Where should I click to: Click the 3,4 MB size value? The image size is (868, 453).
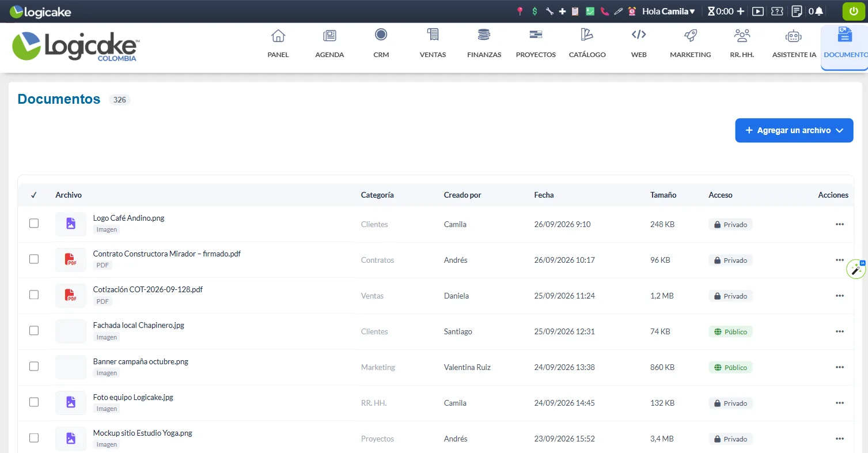(662, 439)
